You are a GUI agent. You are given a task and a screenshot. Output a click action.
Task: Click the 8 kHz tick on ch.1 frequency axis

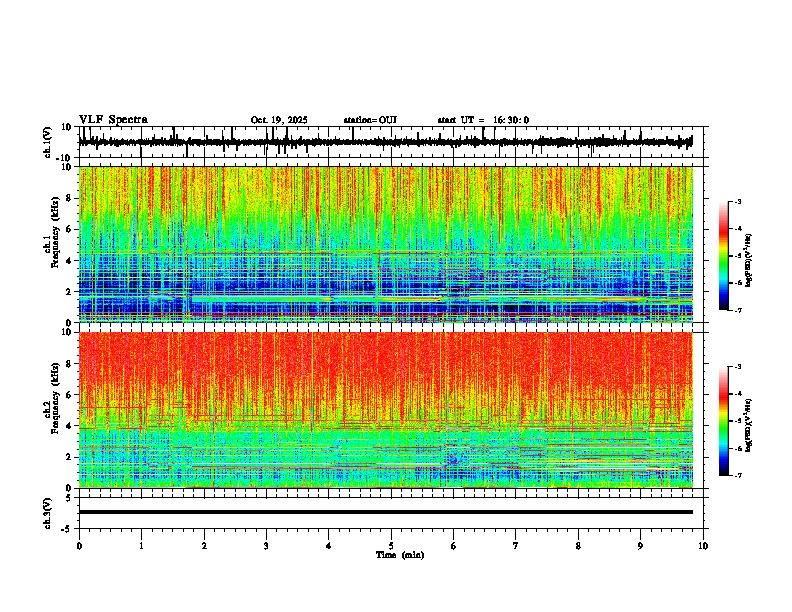pos(70,198)
